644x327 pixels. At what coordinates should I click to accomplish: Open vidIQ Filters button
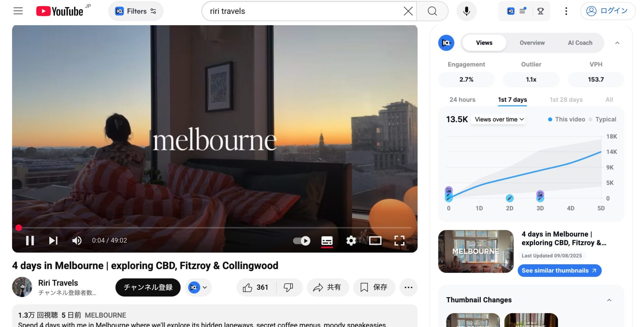[x=136, y=11]
